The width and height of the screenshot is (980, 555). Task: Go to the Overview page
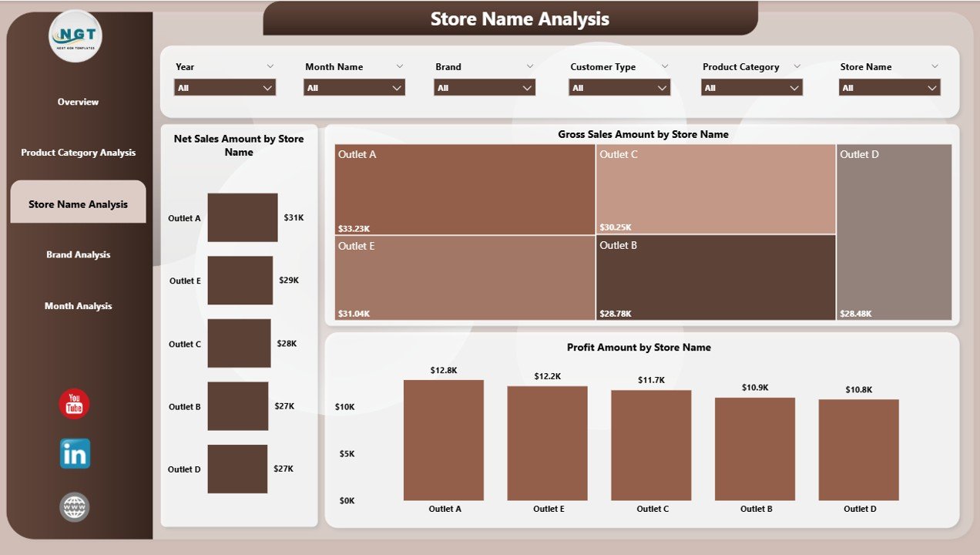tap(78, 102)
